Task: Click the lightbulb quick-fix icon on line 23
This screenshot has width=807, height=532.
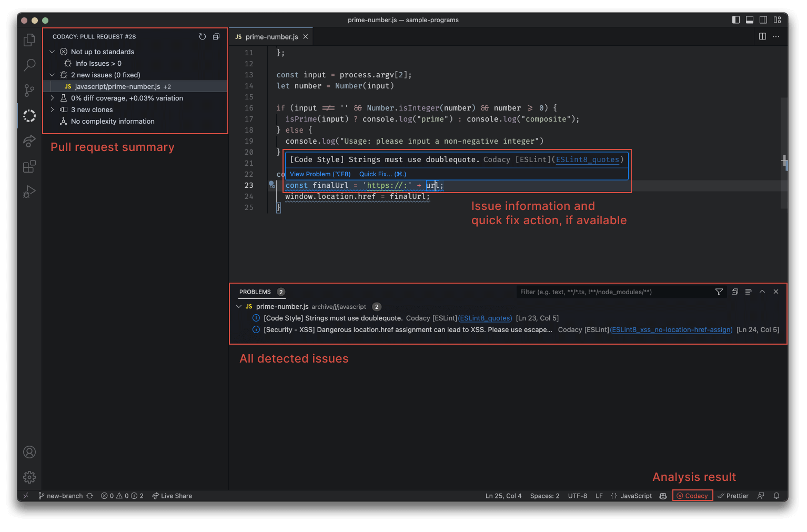Action: pos(272,185)
